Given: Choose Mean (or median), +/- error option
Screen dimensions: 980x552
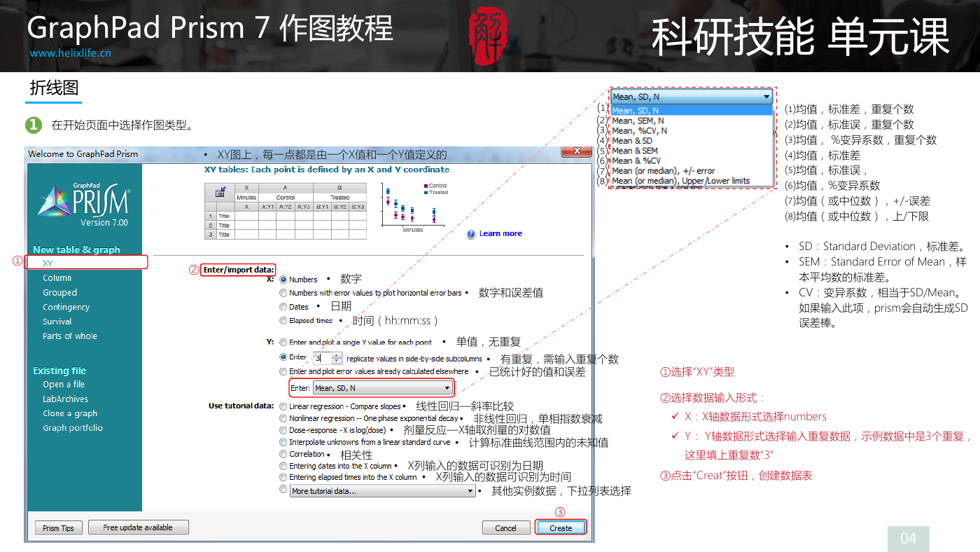Looking at the screenshot, I should tap(692, 171).
